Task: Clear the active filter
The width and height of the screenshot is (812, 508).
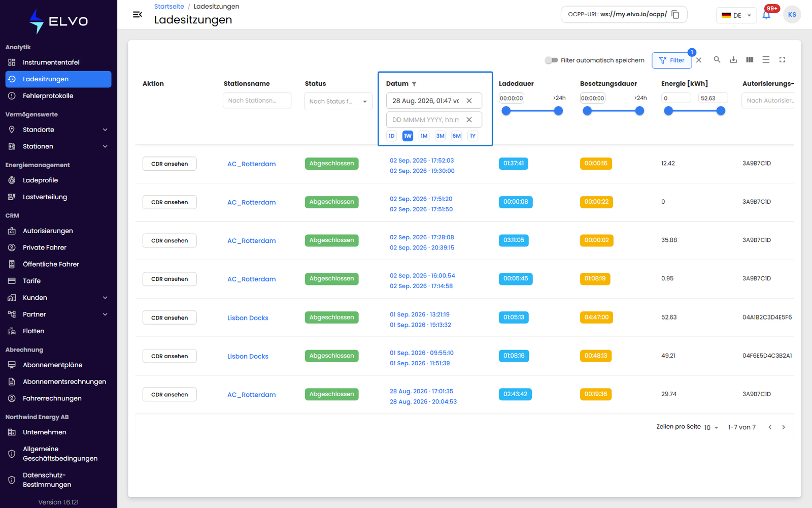Action: click(x=699, y=60)
